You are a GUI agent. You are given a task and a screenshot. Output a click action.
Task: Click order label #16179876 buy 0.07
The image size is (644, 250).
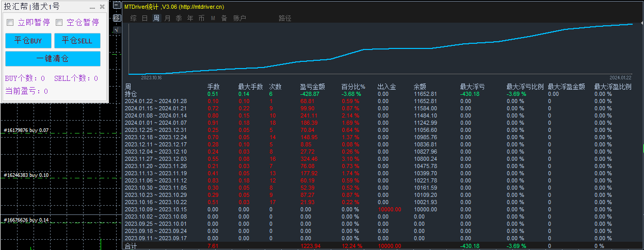[26, 130]
